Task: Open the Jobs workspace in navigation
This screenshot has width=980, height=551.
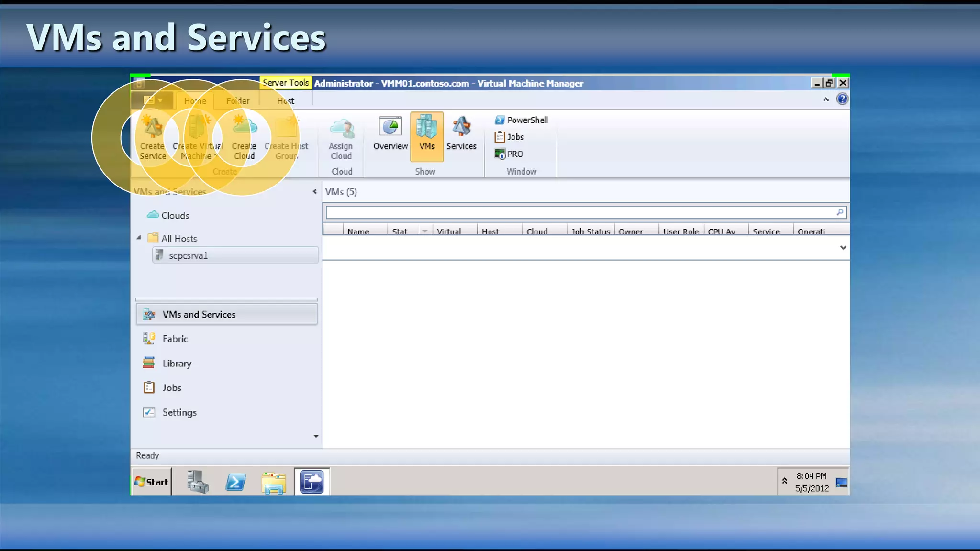Action: click(x=226, y=387)
